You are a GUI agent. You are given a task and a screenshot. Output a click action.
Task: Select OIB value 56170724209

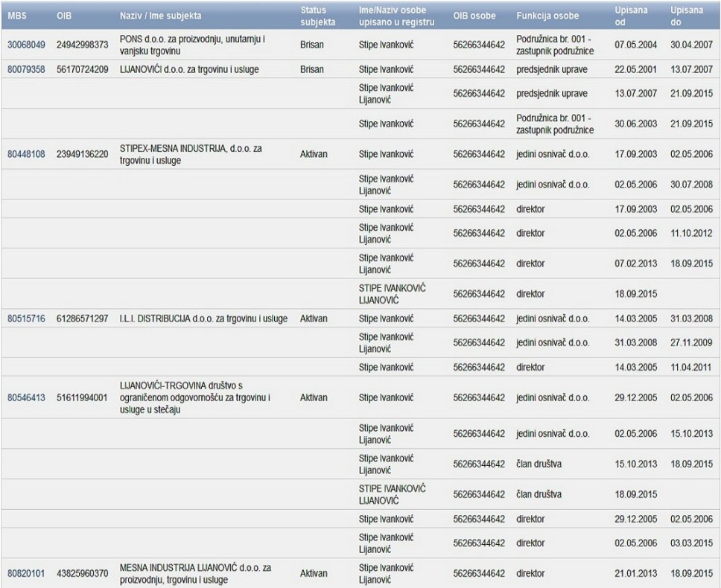tap(83, 70)
